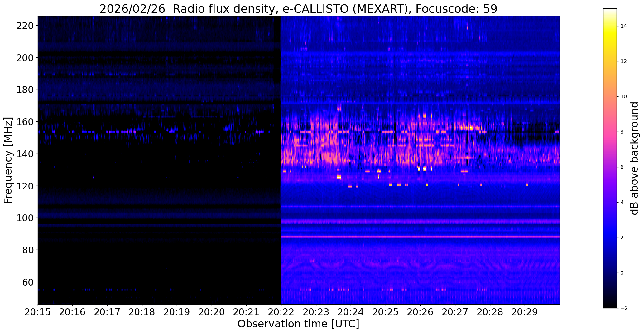Click the 60 frequency tick label
The height and width of the screenshot is (333, 644).
[27, 282]
